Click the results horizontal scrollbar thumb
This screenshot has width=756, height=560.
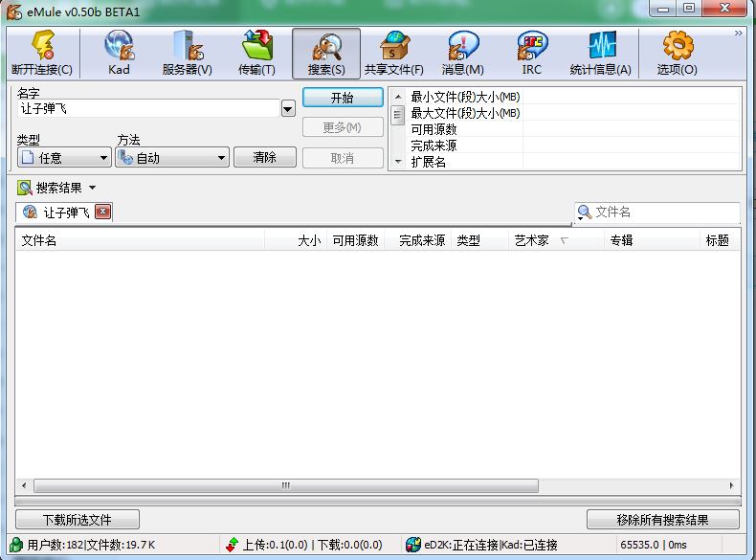coord(286,485)
